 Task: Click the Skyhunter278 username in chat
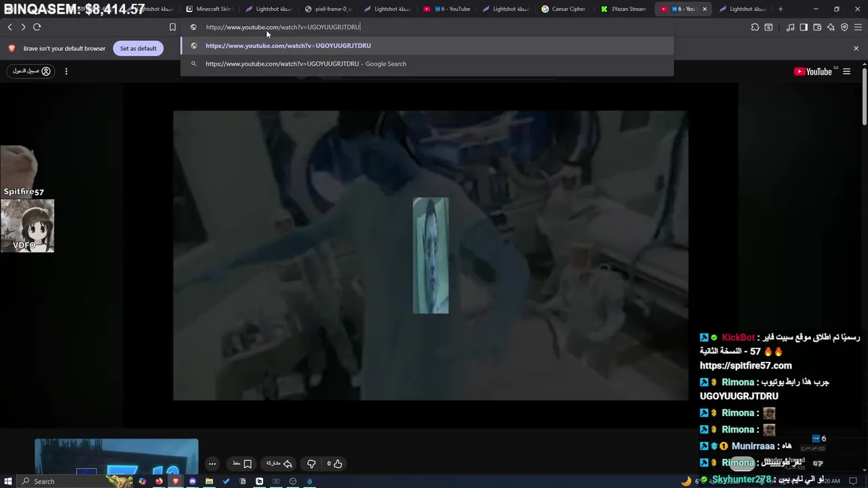[x=741, y=479]
